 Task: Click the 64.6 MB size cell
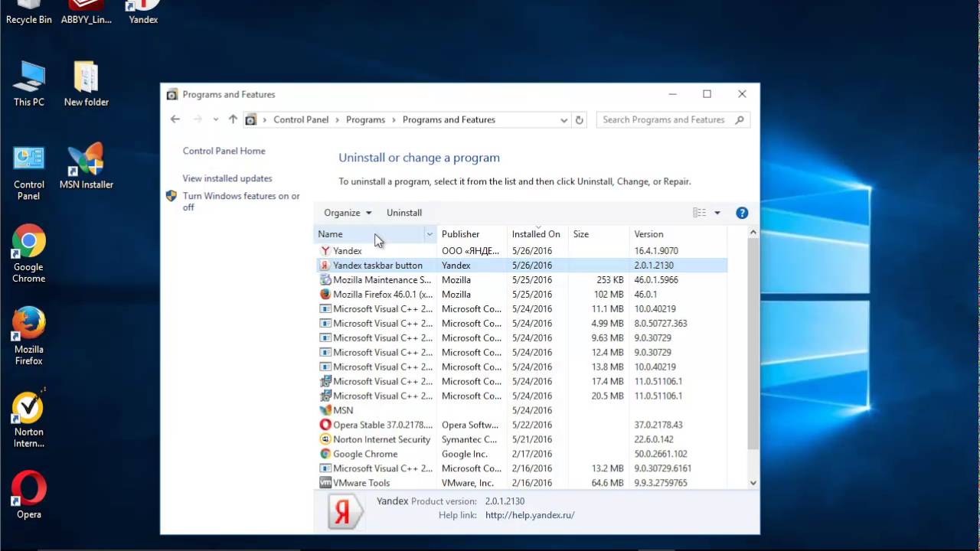[608, 483]
